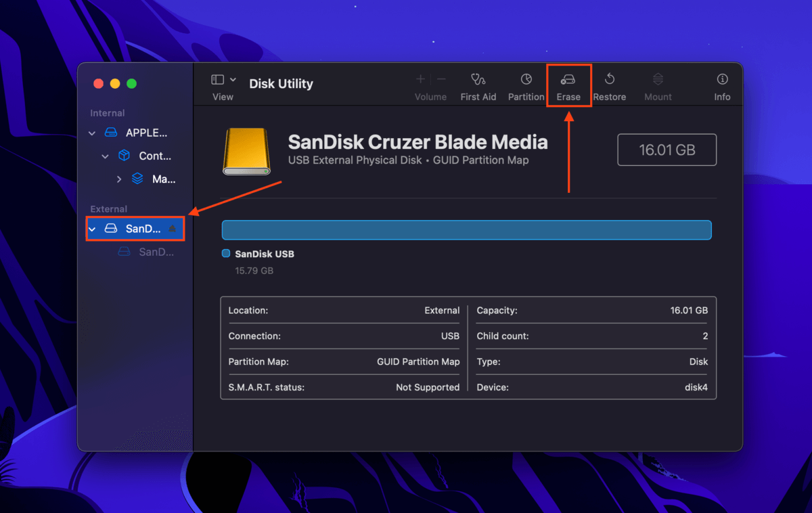Collapse the APPLE internal disk row
This screenshot has width=812, height=513.
tap(93, 133)
